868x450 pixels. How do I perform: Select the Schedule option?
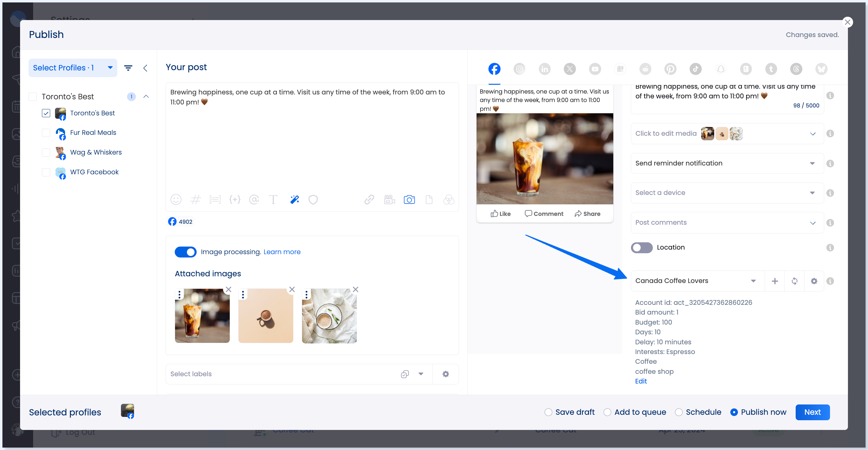[679, 412]
